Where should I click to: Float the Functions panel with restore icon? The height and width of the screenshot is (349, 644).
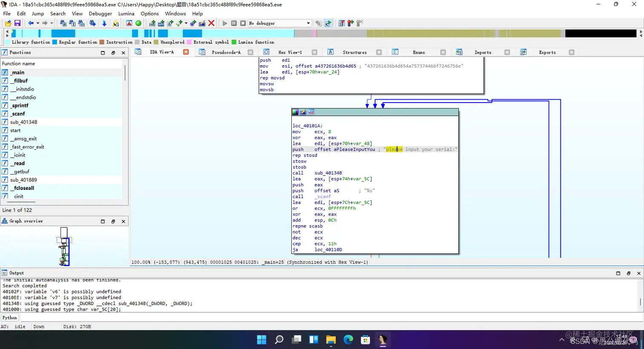coord(113,53)
